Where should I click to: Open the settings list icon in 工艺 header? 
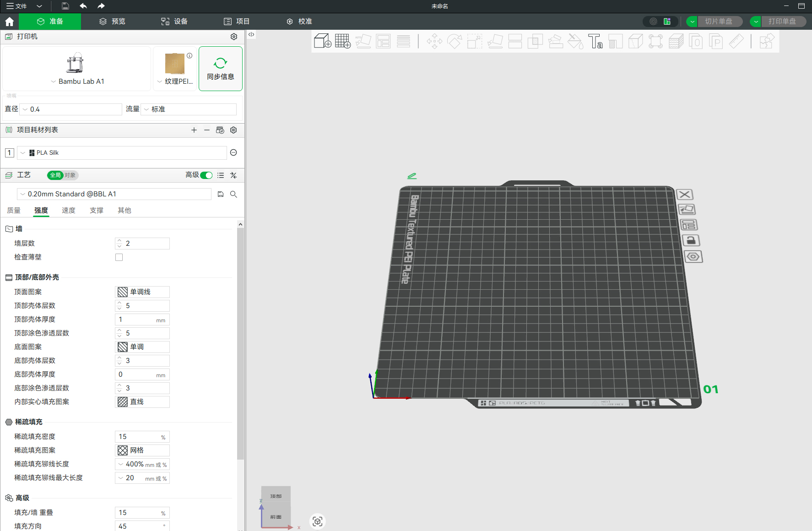tap(221, 175)
